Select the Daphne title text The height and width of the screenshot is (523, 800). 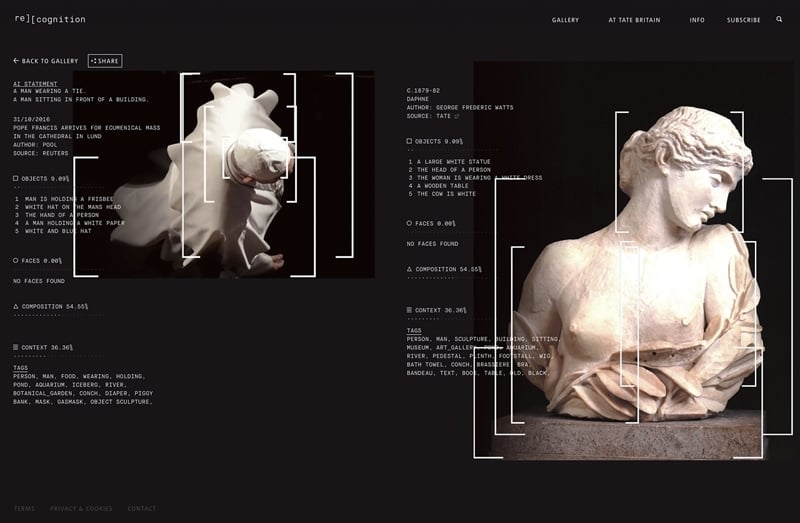pyautogui.click(x=418, y=99)
